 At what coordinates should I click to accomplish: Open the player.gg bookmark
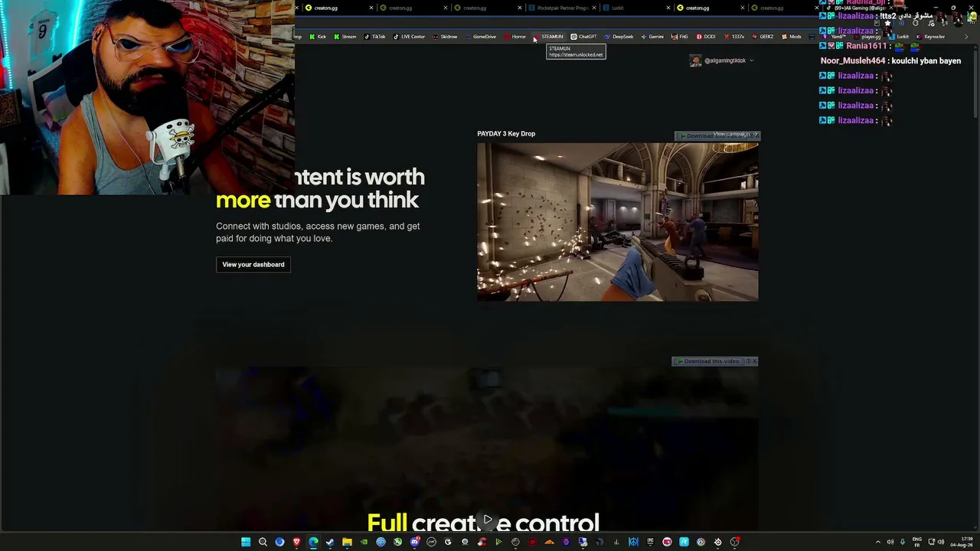pos(868,37)
